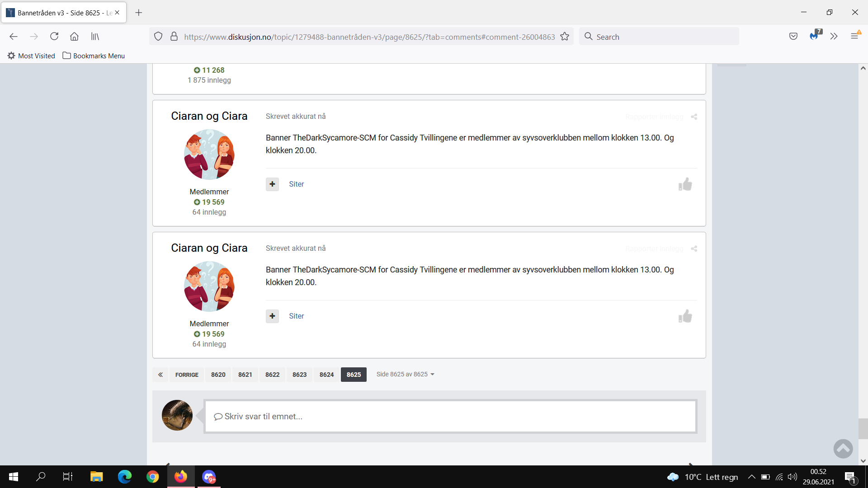Report the first Ciaran og Ciara post
The width and height of the screenshot is (868, 488).
pos(654,117)
